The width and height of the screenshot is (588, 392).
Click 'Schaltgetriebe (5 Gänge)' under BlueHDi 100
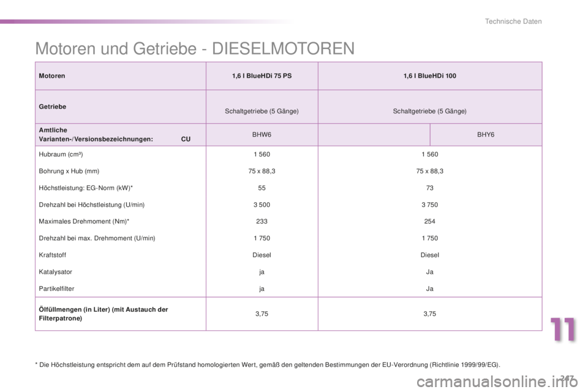[x=430, y=111]
